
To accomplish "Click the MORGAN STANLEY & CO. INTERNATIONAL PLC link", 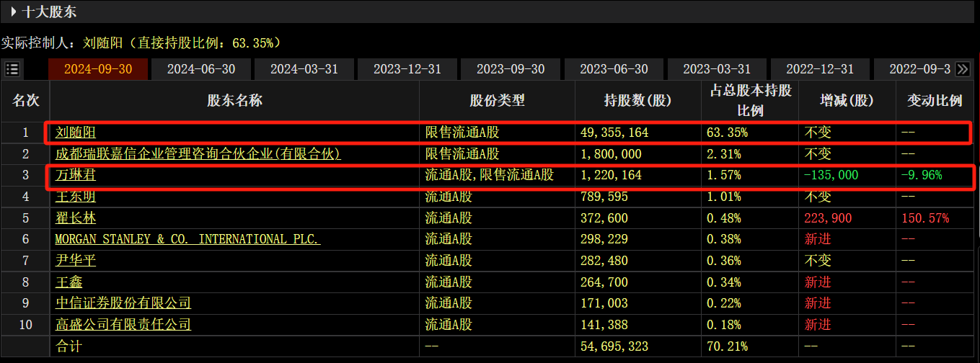I will [187, 239].
